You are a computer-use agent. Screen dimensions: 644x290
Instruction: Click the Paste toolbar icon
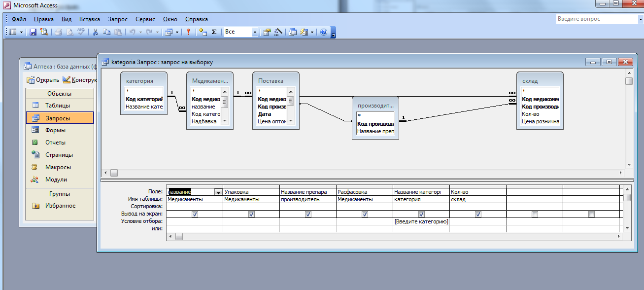pyautogui.click(x=118, y=32)
